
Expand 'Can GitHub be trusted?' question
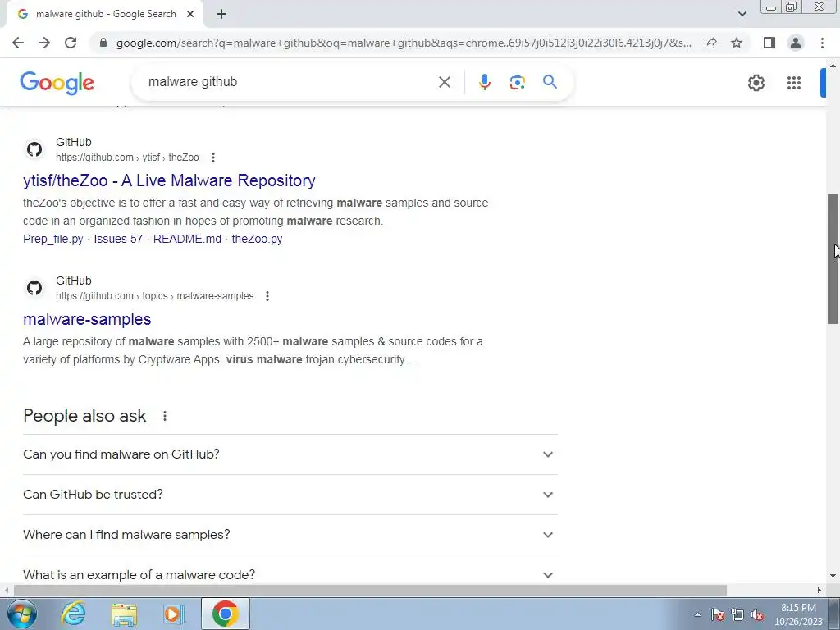click(290, 495)
